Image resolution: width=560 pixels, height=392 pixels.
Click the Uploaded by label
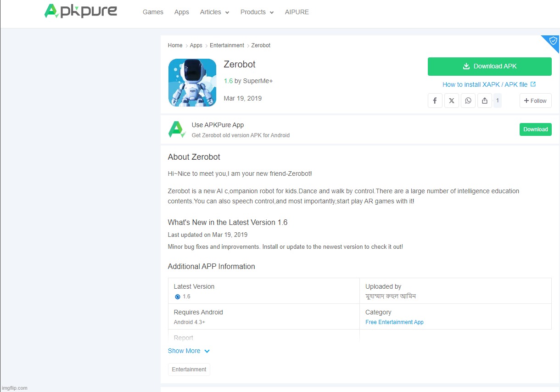click(x=383, y=286)
